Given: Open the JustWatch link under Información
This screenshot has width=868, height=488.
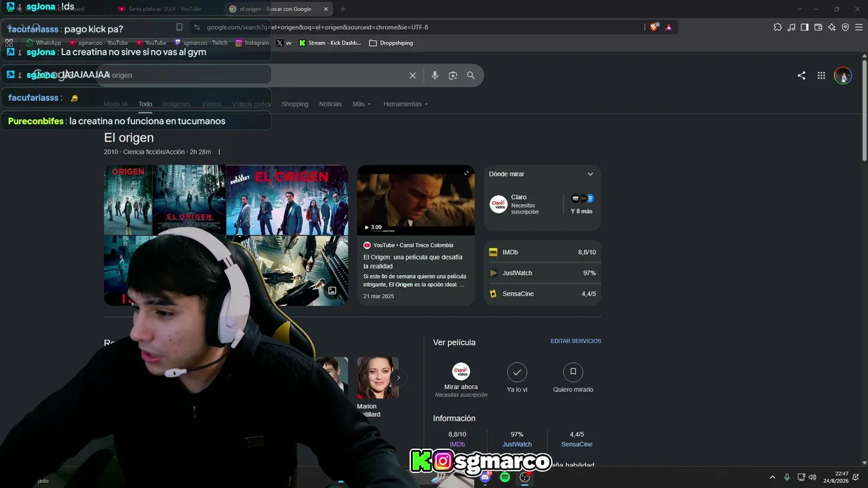Looking at the screenshot, I should coord(517,445).
